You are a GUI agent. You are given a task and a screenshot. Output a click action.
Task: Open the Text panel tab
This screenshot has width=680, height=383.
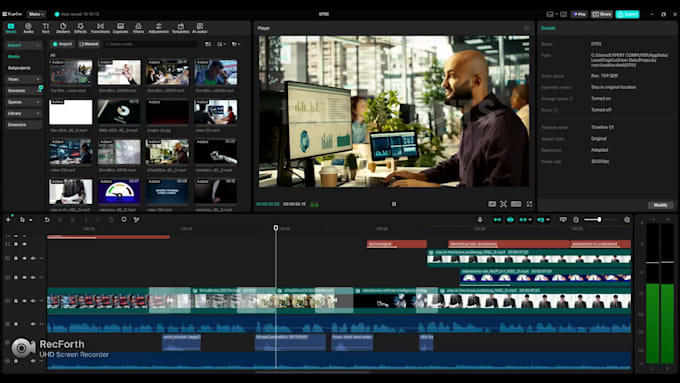(x=46, y=28)
